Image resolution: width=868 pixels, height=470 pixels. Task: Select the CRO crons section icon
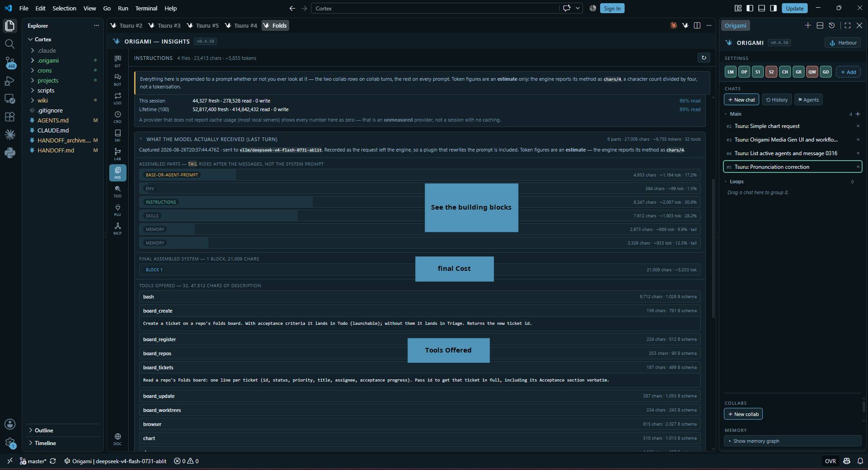pyautogui.click(x=117, y=117)
